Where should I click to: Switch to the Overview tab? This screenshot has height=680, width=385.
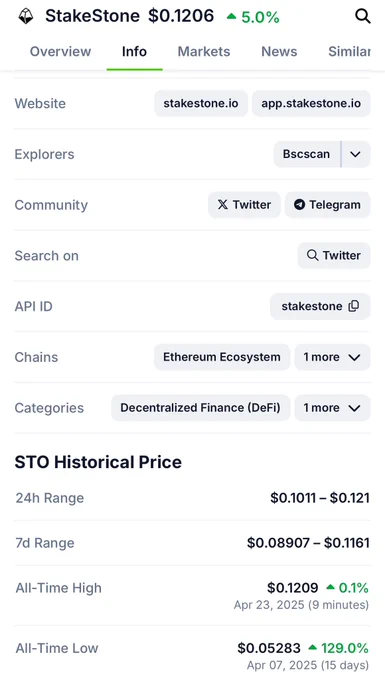click(60, 52)
